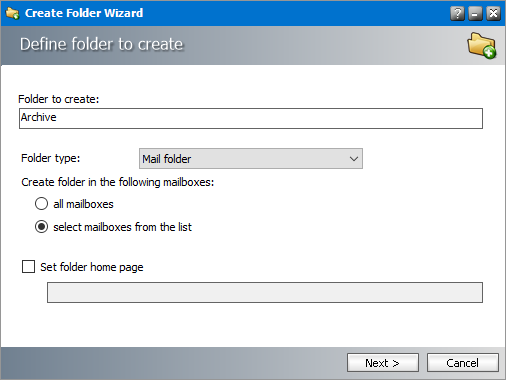Close the Create Folder Wizard window

point(493,14)
